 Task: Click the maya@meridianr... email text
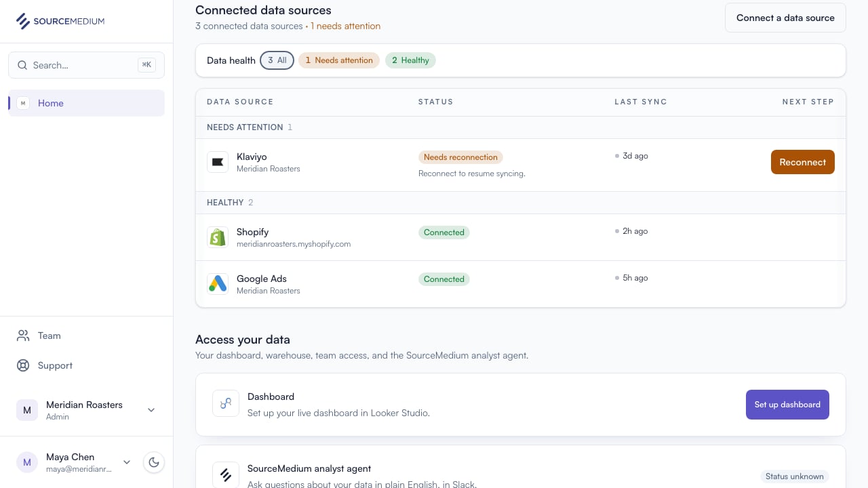click(x=80, y=469)
